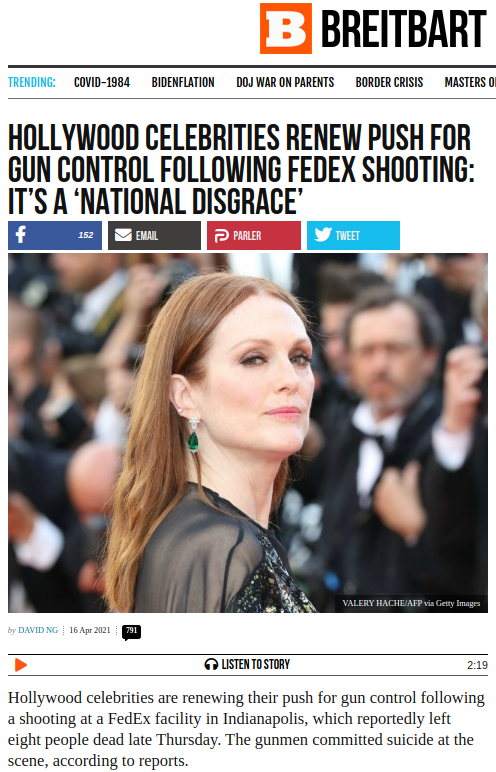Click the Facebook share count 152
Viewport: 496px width, 772px height.
click(x=86, y=235)
